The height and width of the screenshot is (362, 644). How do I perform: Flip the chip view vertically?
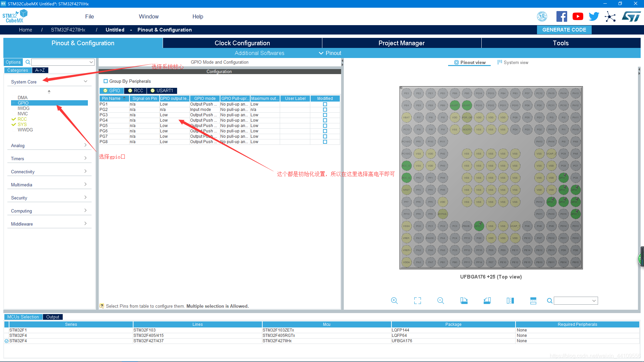533,301
